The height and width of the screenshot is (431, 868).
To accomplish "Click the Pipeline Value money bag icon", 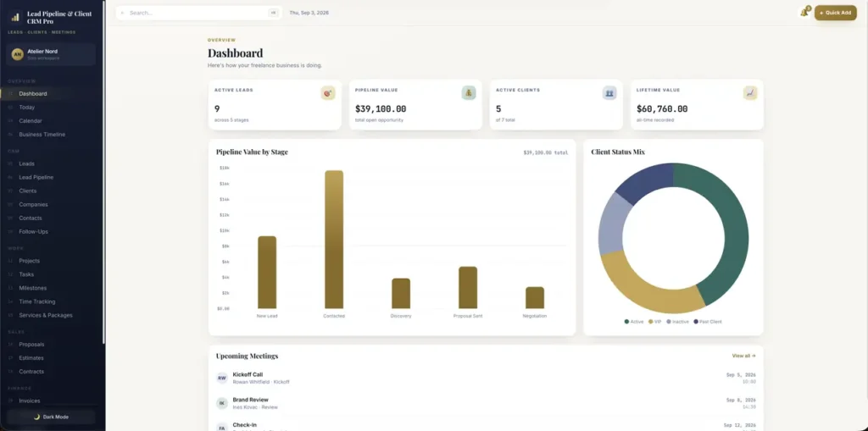I will pos(468,93).
